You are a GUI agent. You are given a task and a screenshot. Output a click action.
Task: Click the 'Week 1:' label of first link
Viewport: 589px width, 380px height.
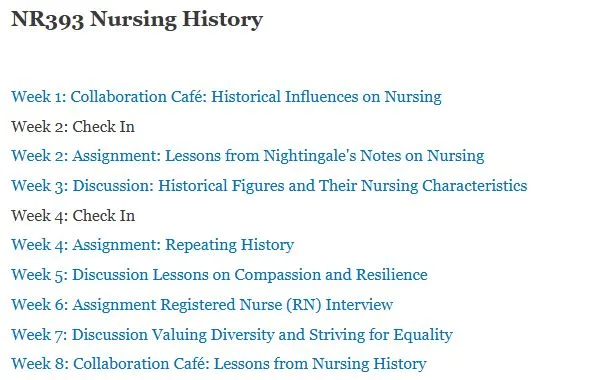coord(39,97)
